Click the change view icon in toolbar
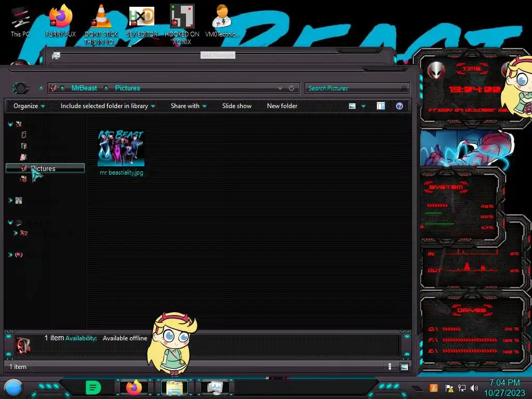532x399 pixels. (352, 106)
